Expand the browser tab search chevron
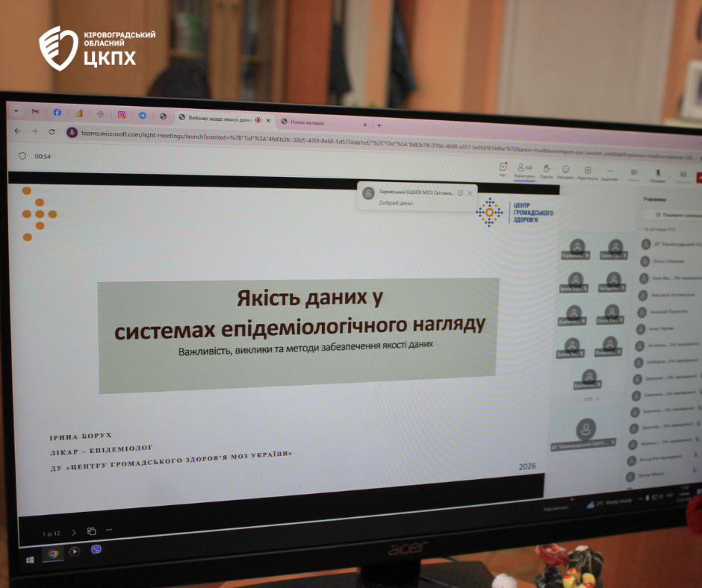 click(16, 110)
